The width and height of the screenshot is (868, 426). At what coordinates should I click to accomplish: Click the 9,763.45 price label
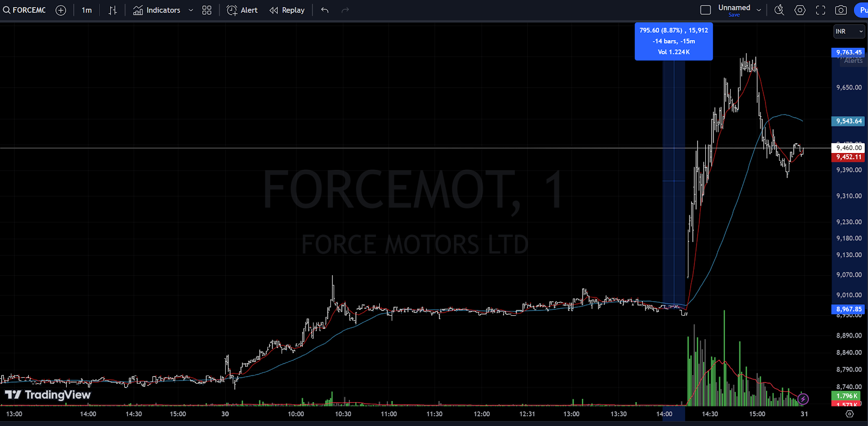pyautogui.click(x=848, y=53)
